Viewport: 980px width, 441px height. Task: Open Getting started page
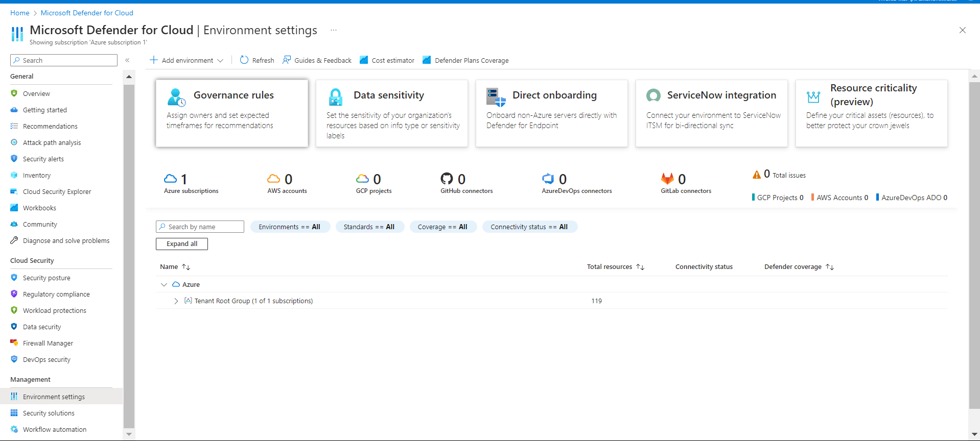[x=45, y=110]
